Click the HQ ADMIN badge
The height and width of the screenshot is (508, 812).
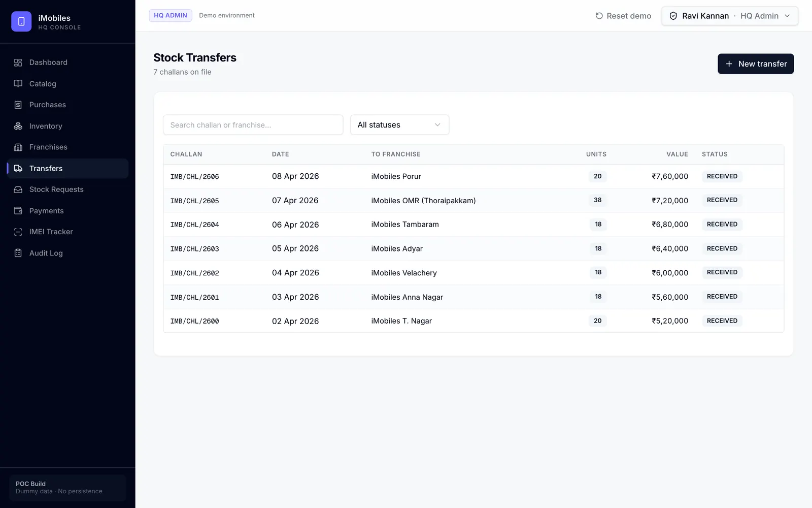pyautogui.click(x=171, y=15)
